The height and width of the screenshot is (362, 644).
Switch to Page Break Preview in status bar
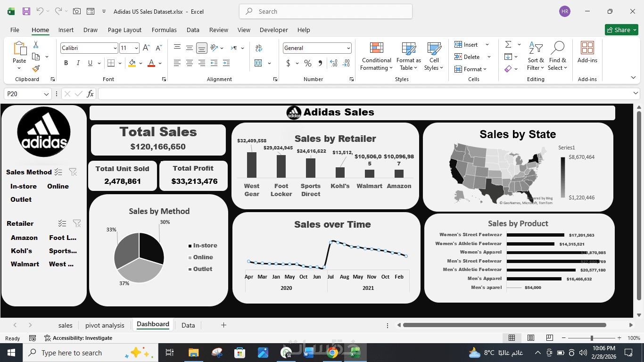pyautogui.click(x=550, y=338)
